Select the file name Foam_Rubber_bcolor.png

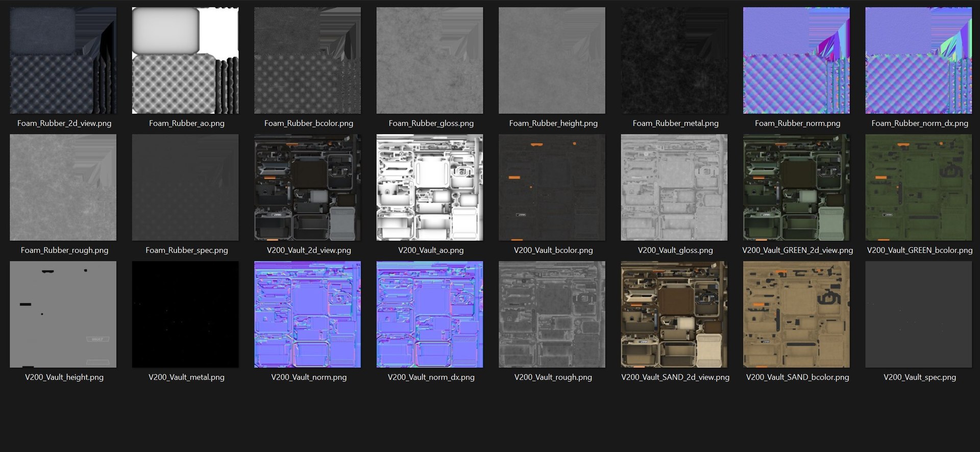pos(309,123)
